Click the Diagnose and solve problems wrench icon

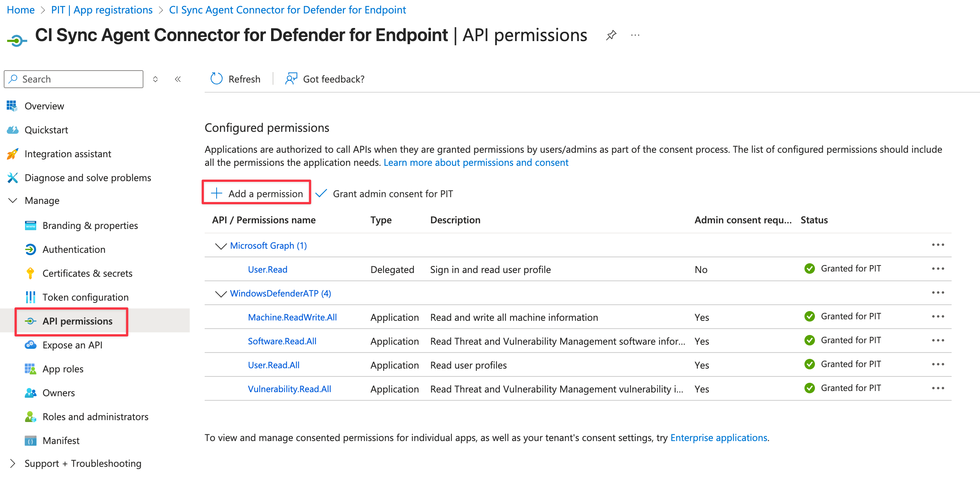pos(12,178)
